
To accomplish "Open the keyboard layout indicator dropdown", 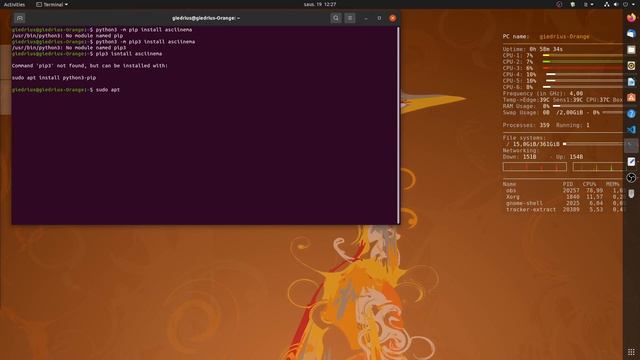I will coord(588,4).
